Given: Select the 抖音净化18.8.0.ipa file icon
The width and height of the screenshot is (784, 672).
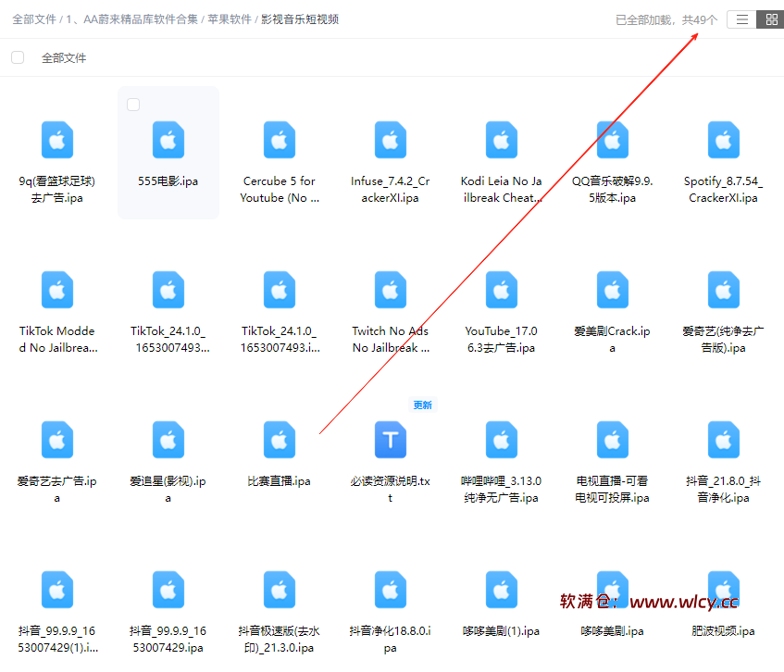Looking at the screenshot, I should (x=391, y=590).
